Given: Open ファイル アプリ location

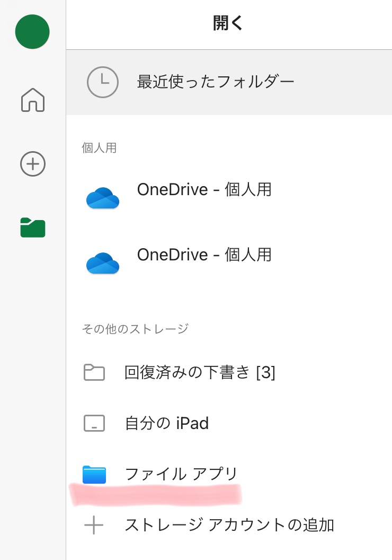Looking at the screenshot, I should (181, 474).
